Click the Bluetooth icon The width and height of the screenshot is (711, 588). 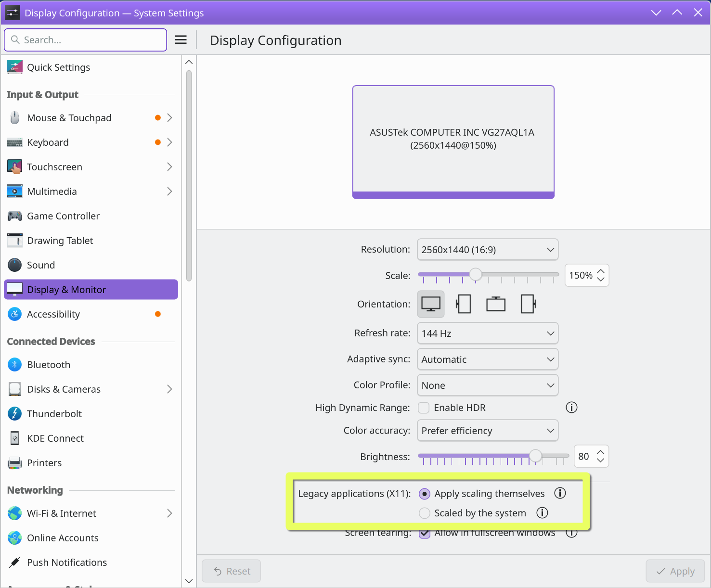pyautogui.click(x=14, y=365)
